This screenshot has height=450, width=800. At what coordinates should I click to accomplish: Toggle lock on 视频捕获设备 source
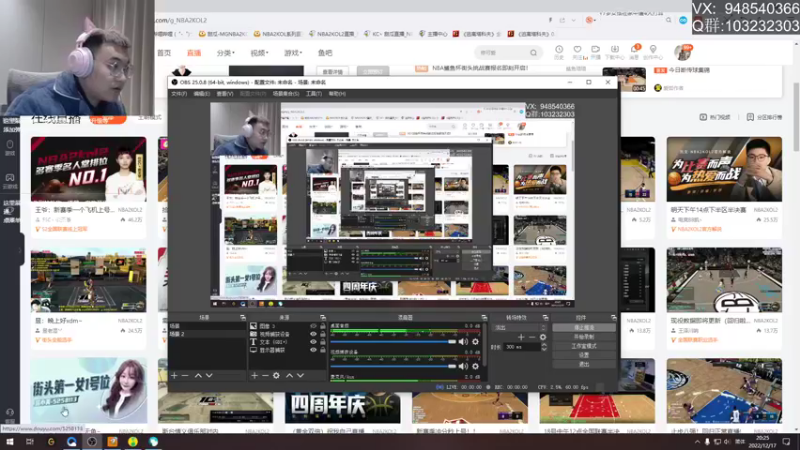point(322,334)
